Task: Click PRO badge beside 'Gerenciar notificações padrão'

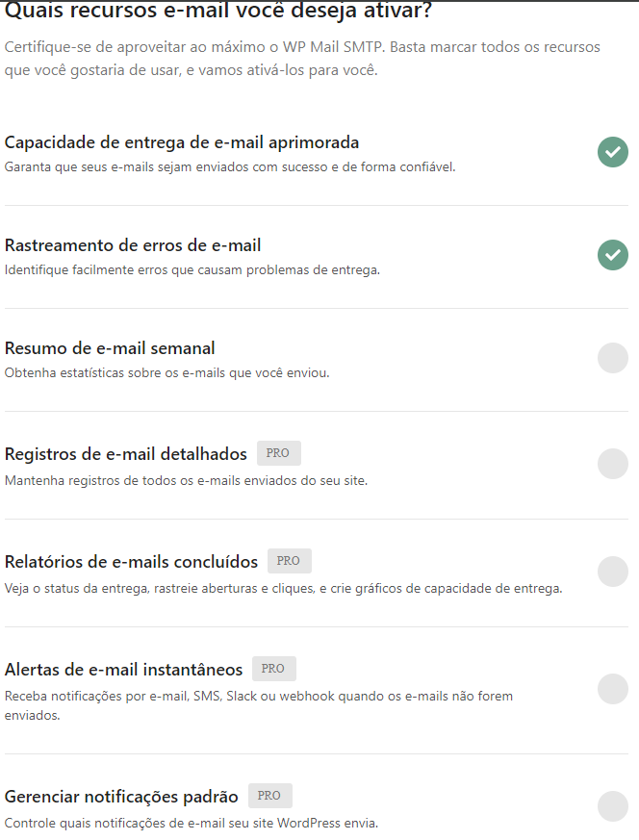Action: coord(269,796)
